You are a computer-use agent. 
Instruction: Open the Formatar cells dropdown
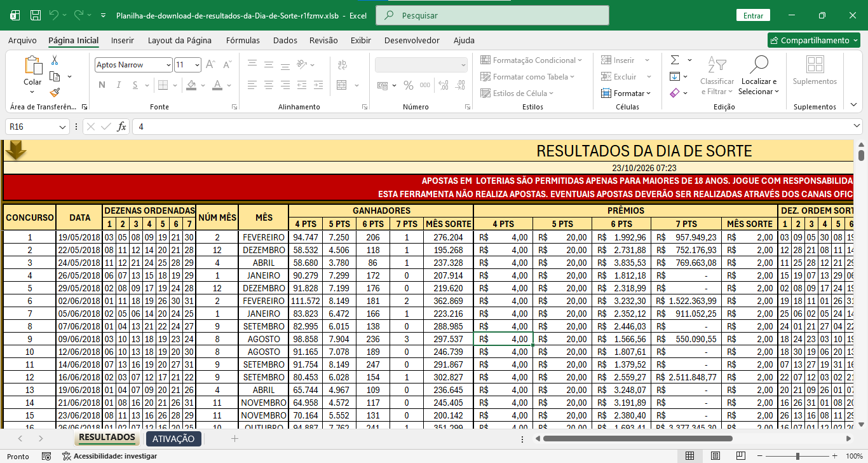point(626,93)
